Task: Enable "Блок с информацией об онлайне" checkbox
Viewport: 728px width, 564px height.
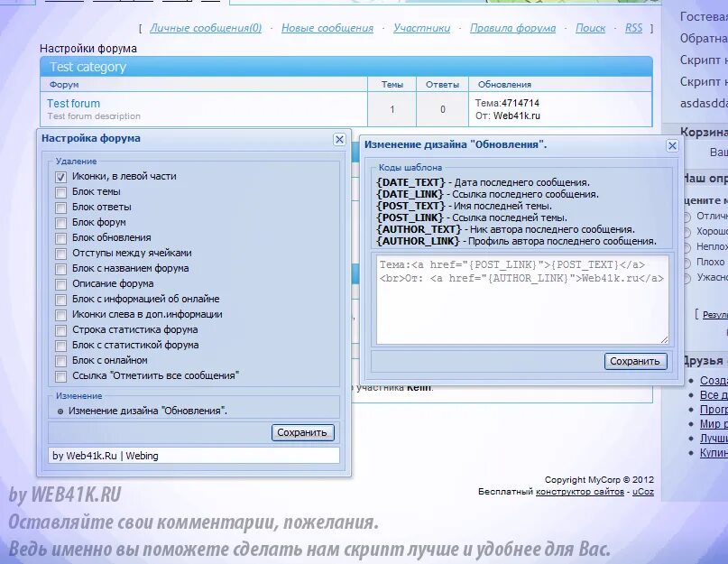Action: pyautogui.click(x=60, y=300)
